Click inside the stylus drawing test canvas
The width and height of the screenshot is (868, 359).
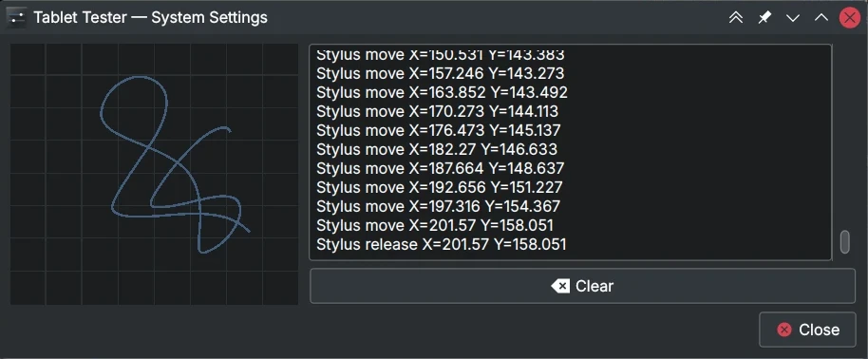pos(155,174)
